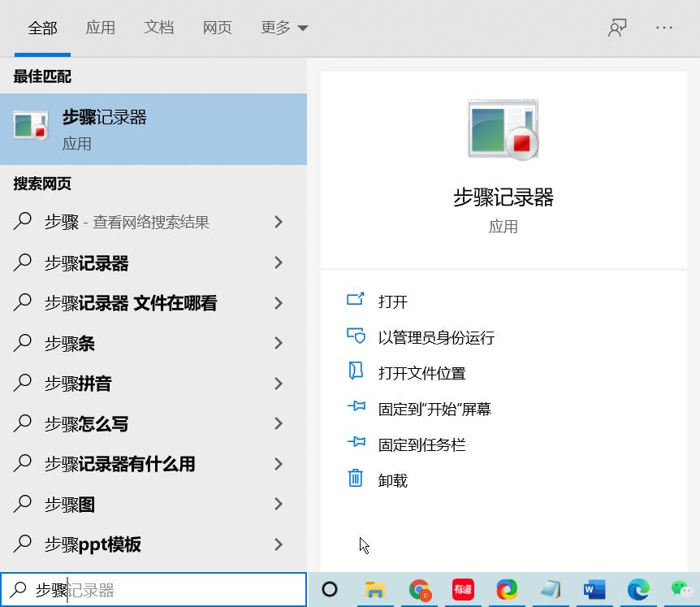Image resolution: width=700 pixels, height=607 pixels.
Task: Switch to the 网页 filter tab
Action: (x=217, y=27)
